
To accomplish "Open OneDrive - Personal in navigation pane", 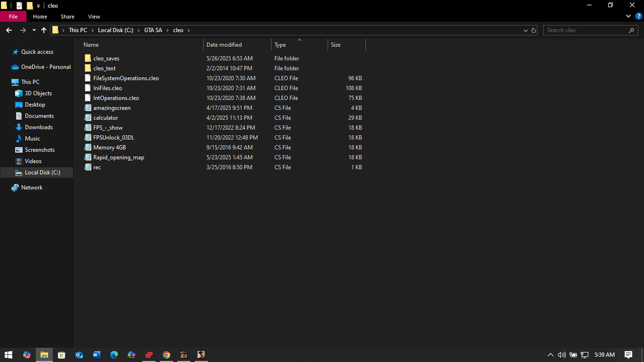I will click(x=45, y=67).
